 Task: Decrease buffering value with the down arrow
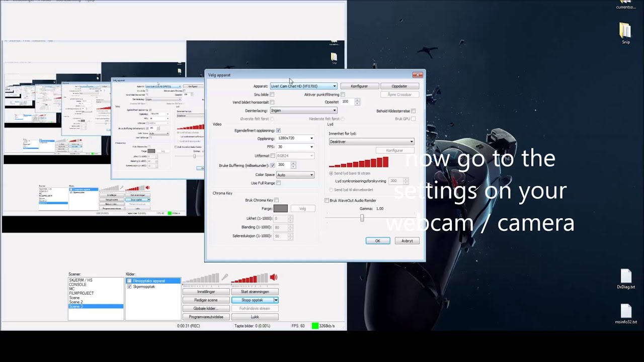click(x=293, y=166)
